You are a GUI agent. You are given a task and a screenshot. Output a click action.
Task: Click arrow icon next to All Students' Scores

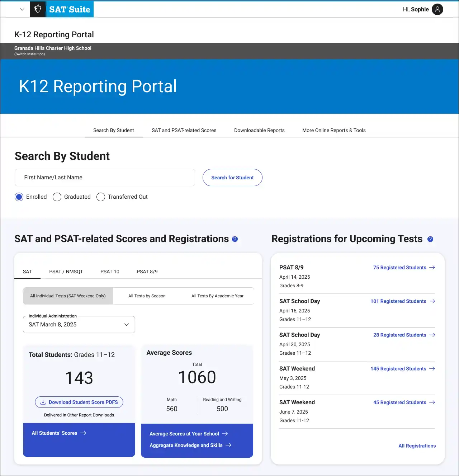[83, 433]
